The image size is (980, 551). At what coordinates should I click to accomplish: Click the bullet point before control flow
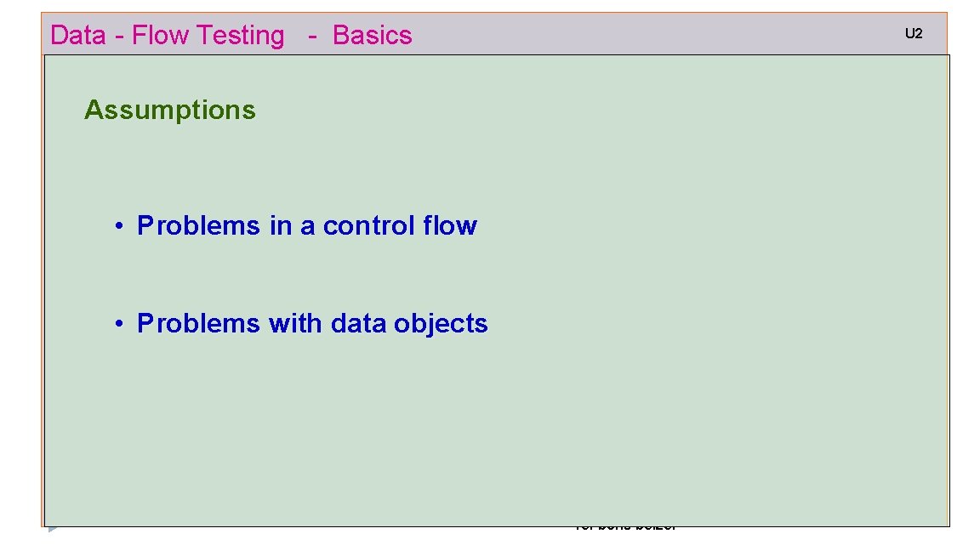pyautogui.click(x=119, y=225)
